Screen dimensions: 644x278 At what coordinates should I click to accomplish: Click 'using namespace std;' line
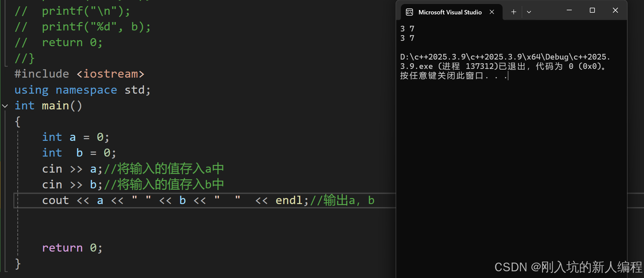click(83, 90)
